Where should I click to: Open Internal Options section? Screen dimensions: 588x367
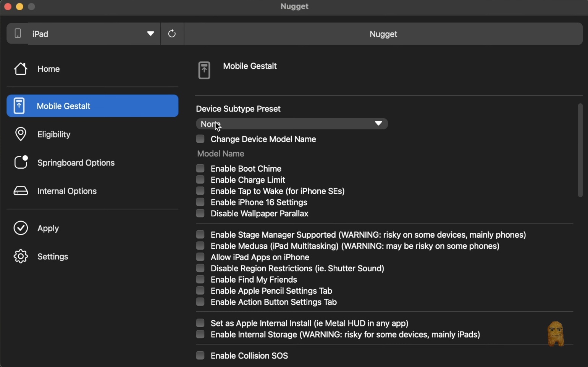[92, 191]
